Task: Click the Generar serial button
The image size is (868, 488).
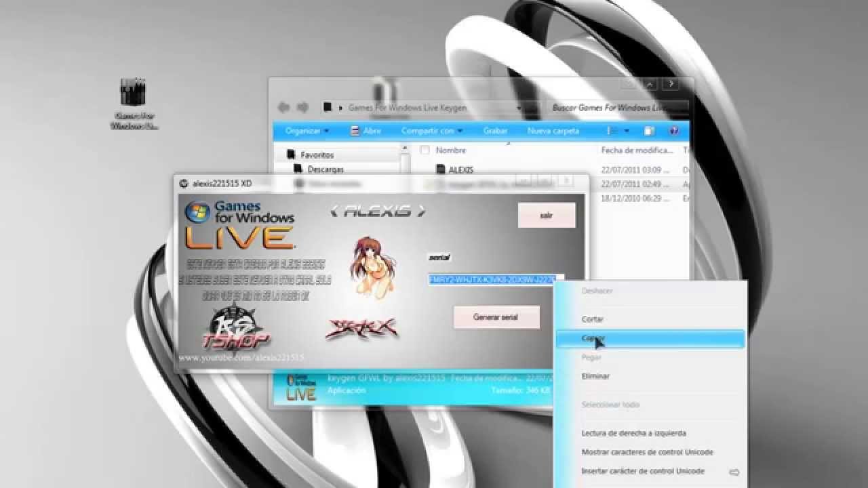Action: [x=496, y=317]
